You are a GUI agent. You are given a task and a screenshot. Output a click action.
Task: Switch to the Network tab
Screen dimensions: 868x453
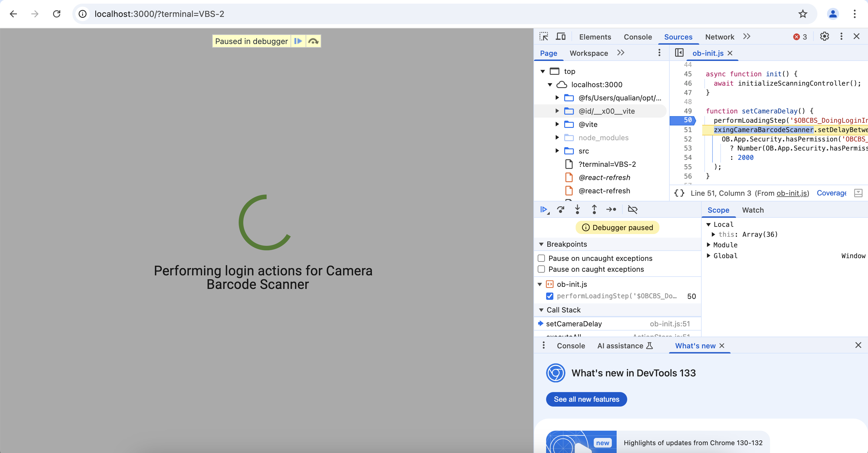pos(719,37)
